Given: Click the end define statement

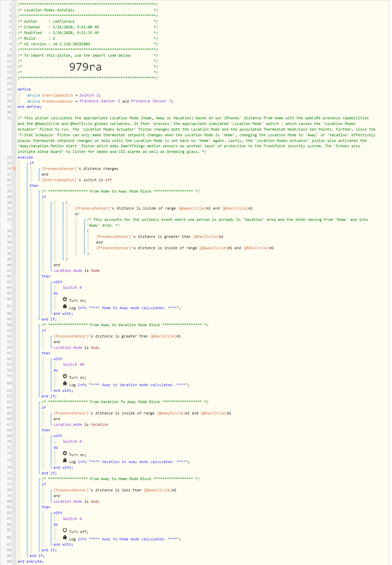Looking at the screenshot, I should pos(30,107).
